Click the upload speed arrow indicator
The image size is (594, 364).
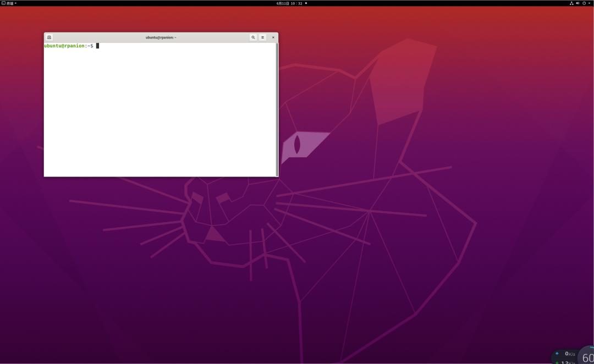tap(557, 354)
